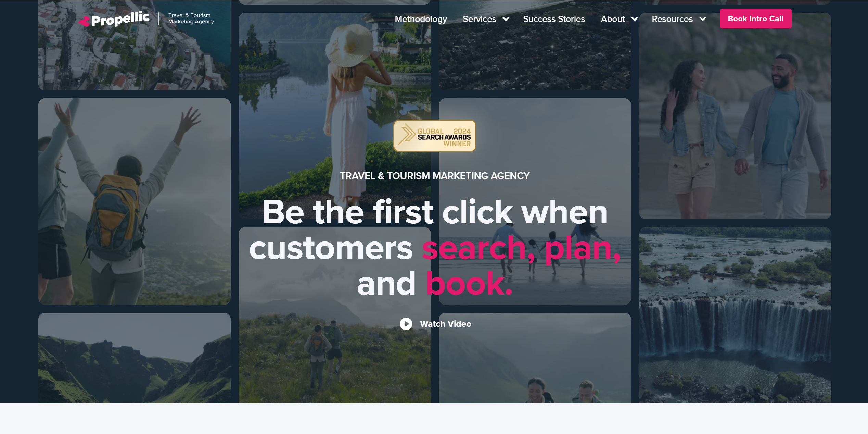Screen dimensions: 868x434
Task: Click the waterfall aerial photo tile
Action: [x=735, y=315]
